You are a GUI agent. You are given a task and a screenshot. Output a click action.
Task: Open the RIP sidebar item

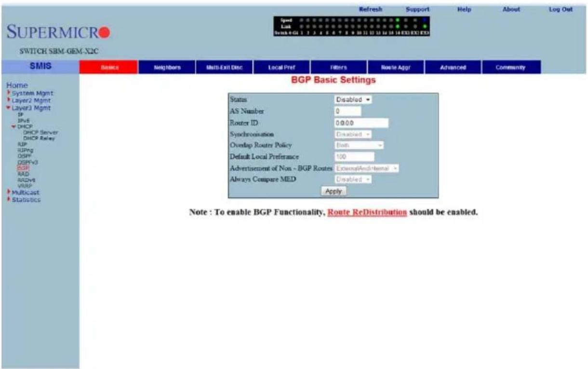pyautogui.click(x=21, y=144)
